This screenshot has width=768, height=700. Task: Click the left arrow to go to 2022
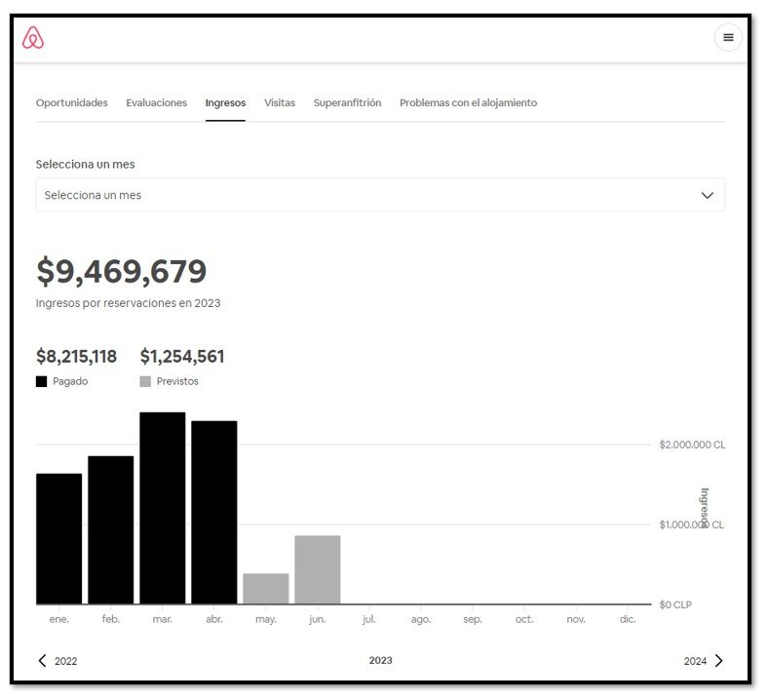[x=42, y=661]
